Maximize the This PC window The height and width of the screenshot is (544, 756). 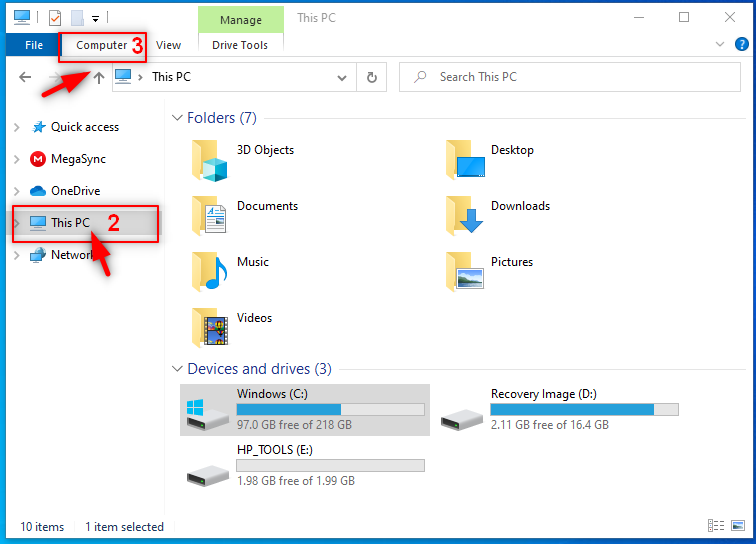684,17
